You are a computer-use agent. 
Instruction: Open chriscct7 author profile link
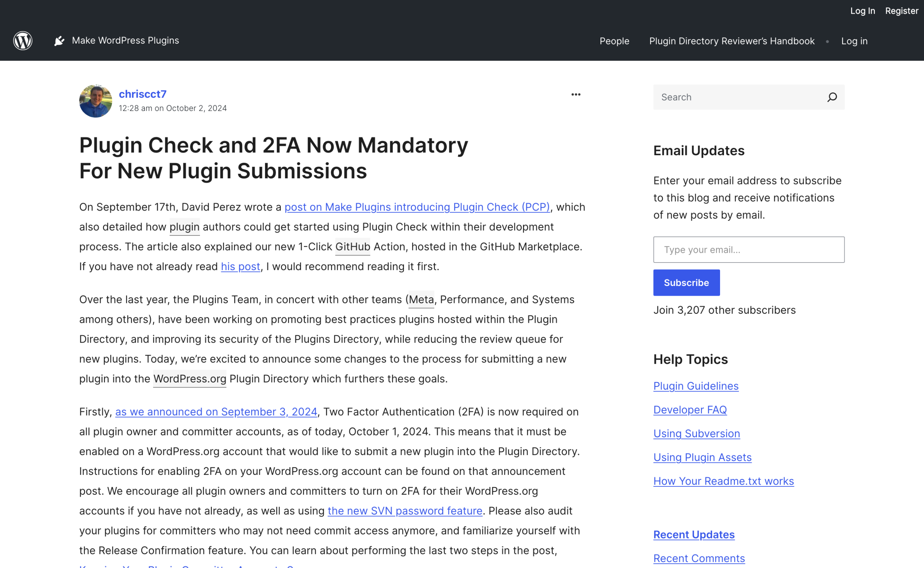click(x=143, y=94)
